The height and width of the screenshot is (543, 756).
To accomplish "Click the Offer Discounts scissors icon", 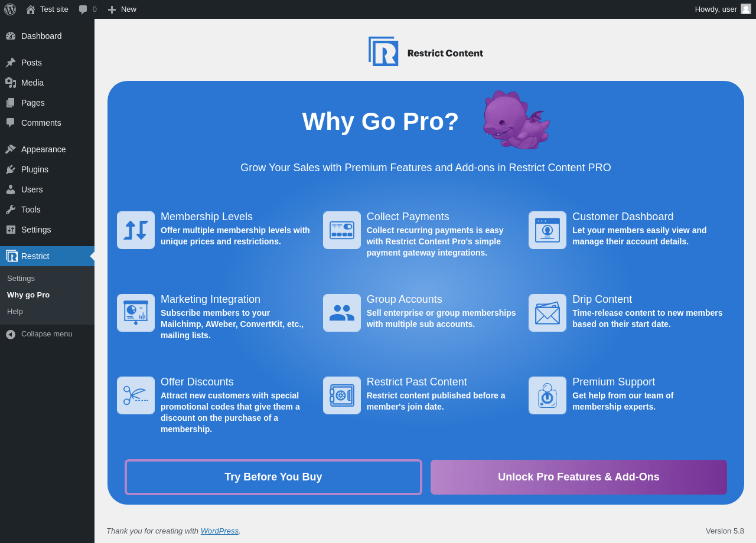I will (136, 395).
